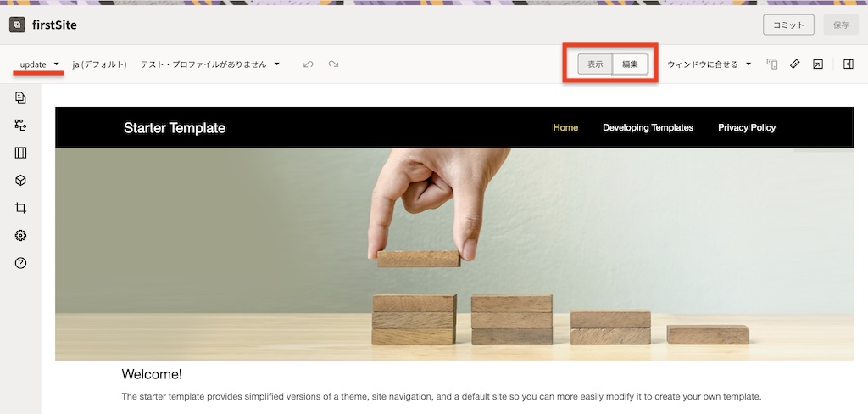Click the Developing Templates nav item
The image size is (868, 414).
click(648, 128)
